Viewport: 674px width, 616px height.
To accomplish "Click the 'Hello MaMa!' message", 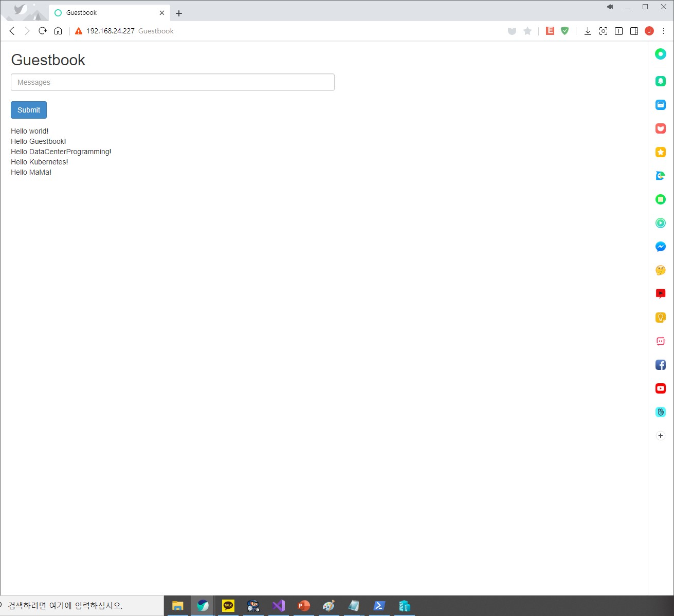I will (x=31, y=172).
